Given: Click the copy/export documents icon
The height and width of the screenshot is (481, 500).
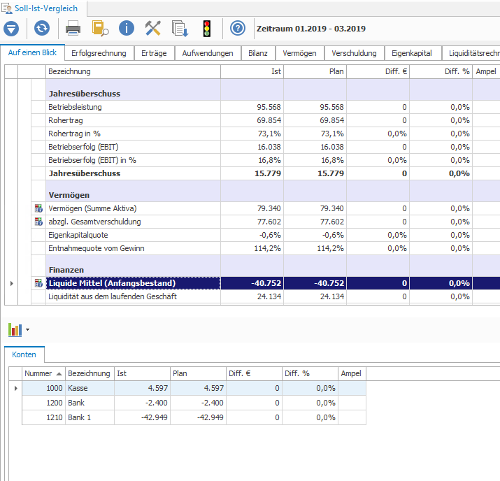Looking at the screenshot, I should tap(180, 28).
